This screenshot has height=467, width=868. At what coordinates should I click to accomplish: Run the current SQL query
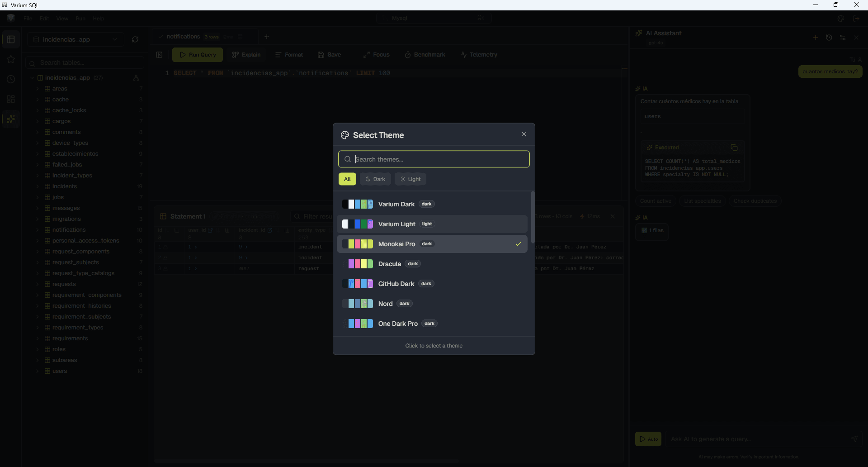pyautogui.click(x=198, y=54)
